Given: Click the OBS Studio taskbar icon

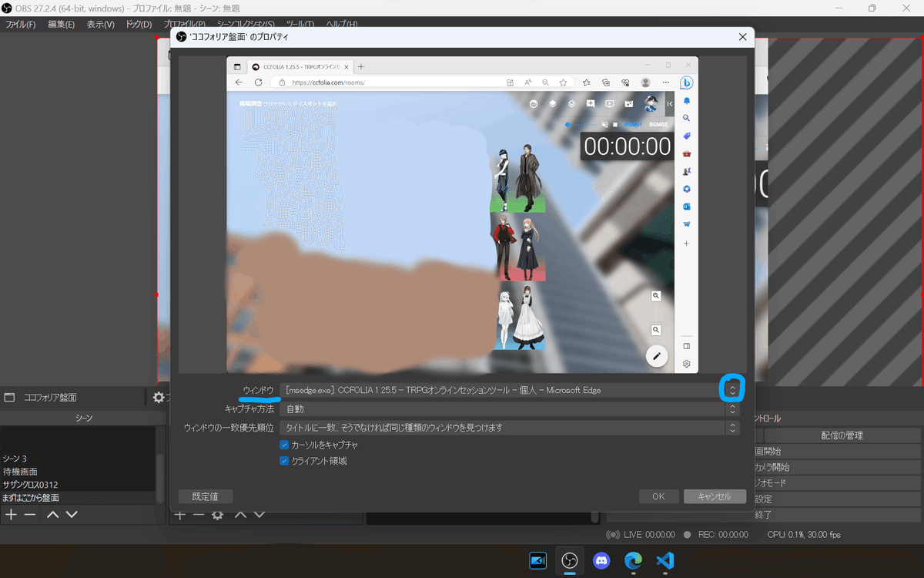Looking at the screenshot, I should 570,560.
